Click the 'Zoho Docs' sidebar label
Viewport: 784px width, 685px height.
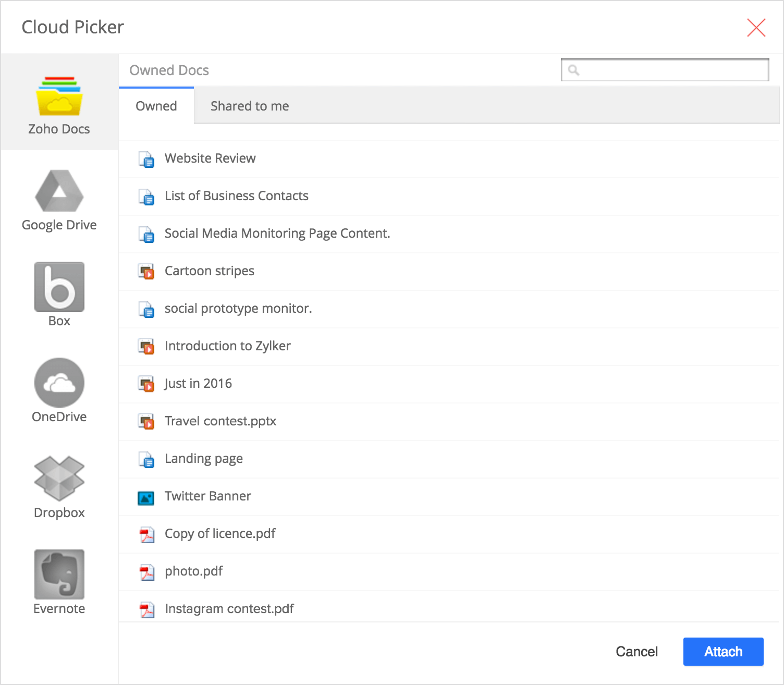pos(59,129)
